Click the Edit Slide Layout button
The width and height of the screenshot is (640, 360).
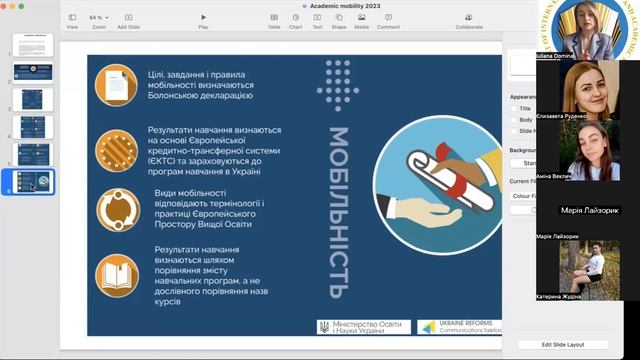click(x=563, y=344)
